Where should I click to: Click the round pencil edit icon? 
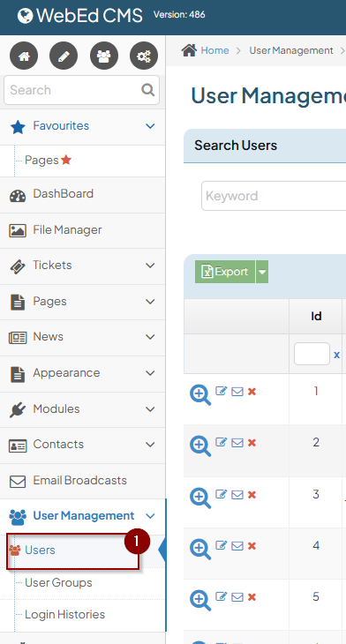[x=64, y=56]
